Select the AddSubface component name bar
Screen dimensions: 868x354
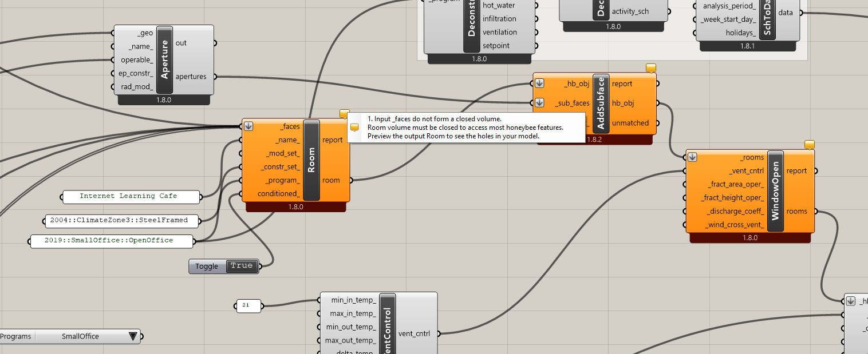pyautogui.click(x=601, y=103)
